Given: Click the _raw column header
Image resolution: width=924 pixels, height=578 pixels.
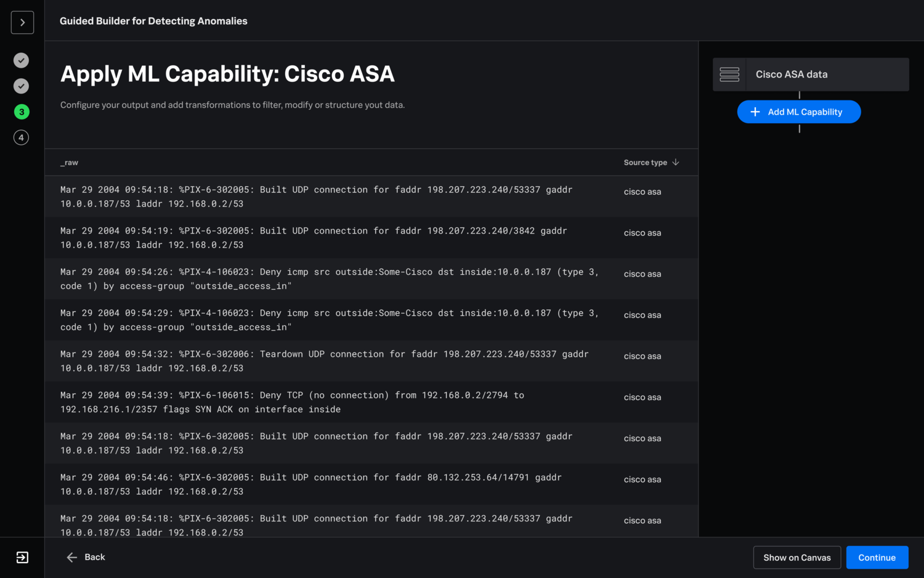Looking at the screenshot, I should 70,163.
